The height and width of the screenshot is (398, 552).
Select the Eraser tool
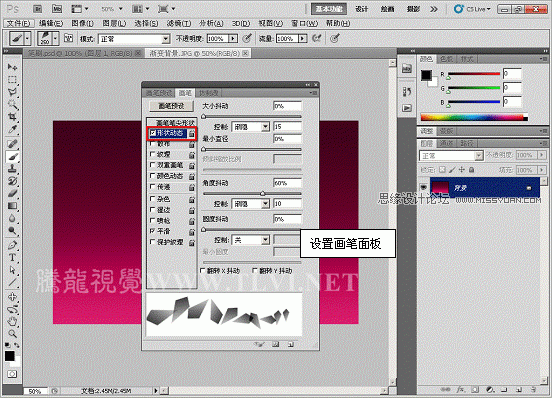(x=12, y=194)
